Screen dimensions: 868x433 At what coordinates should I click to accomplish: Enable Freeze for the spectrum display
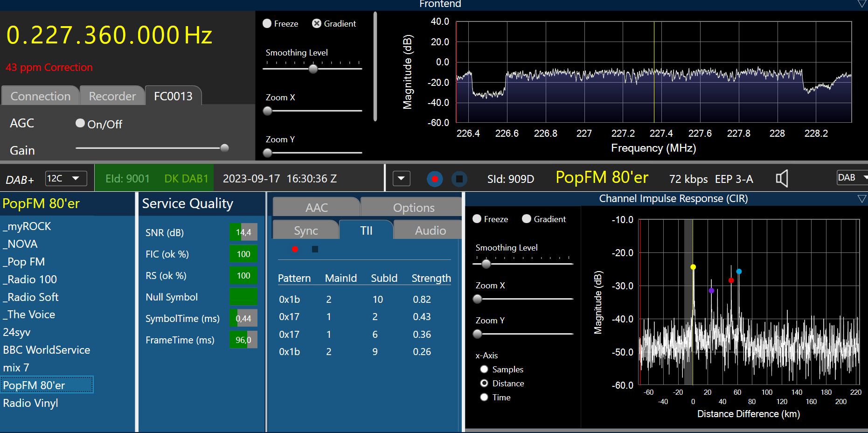coord(267,24)
